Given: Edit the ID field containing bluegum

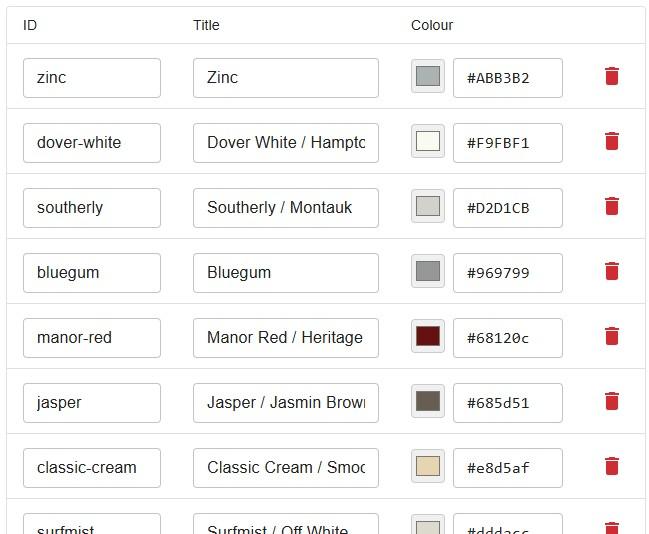Looking at the screenshot, I should [x=92, y=273].
